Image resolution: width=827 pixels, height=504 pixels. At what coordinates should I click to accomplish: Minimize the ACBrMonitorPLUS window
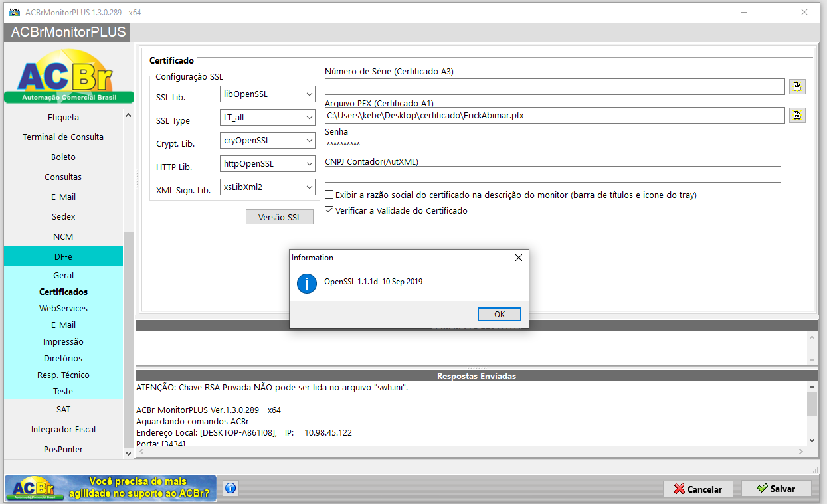tap(743, 12)
